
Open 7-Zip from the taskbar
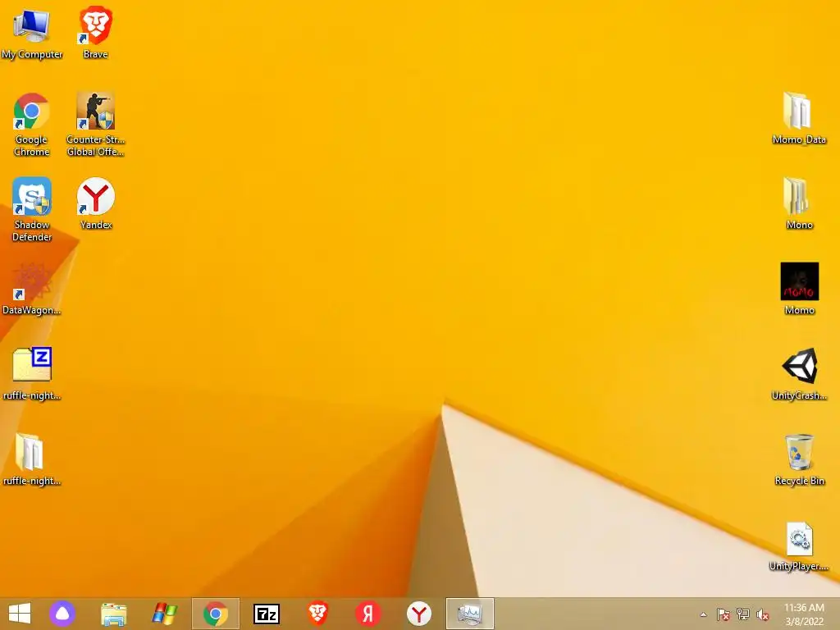(267, 614)
